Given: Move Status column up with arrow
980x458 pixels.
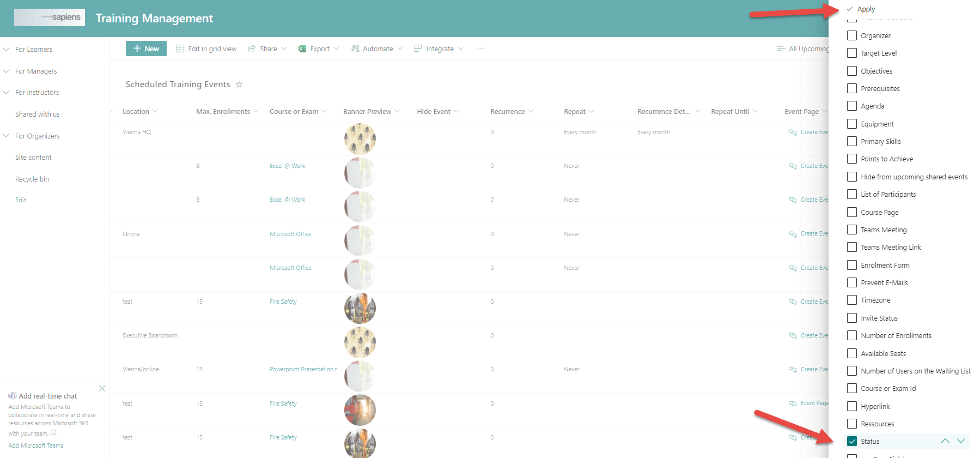Looking at the screenshot, I should pyautogui.click(x=945, y=441).
